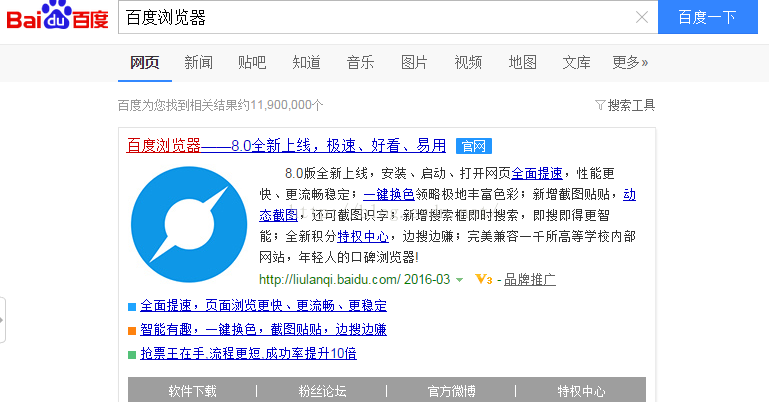Click the 软件下载 button
This screenshot has width=769, height=402.
tap(192, 391)
